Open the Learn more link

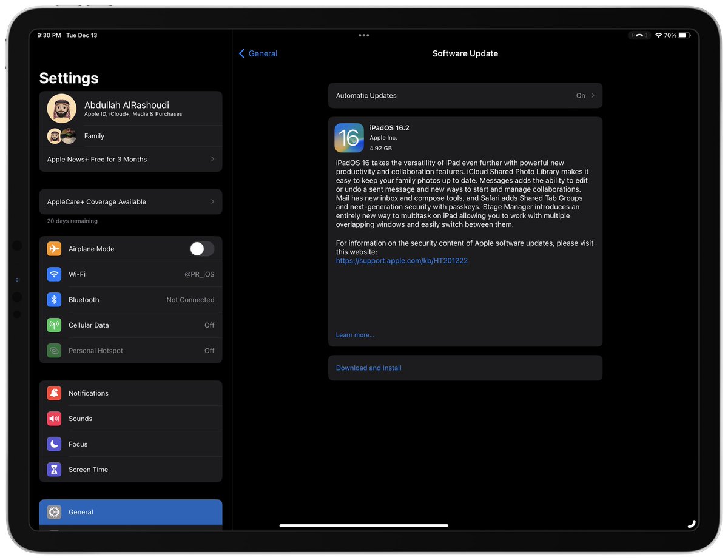355,335
